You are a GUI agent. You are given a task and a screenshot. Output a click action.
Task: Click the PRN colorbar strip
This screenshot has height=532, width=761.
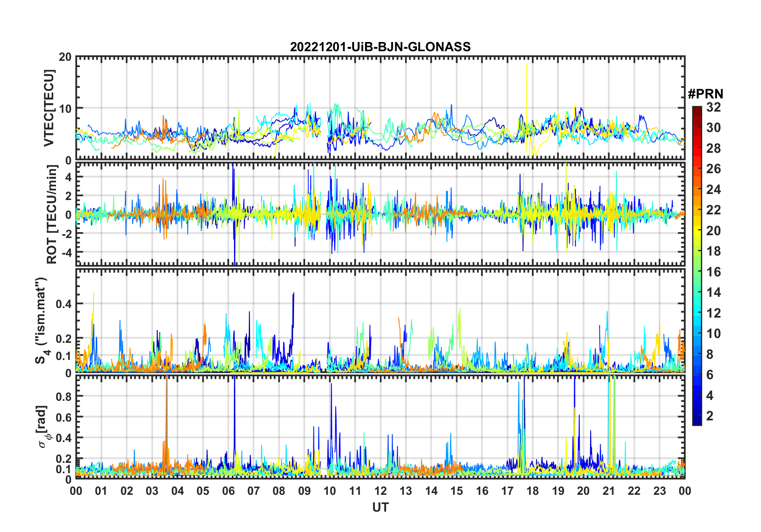tap(697, 266)
